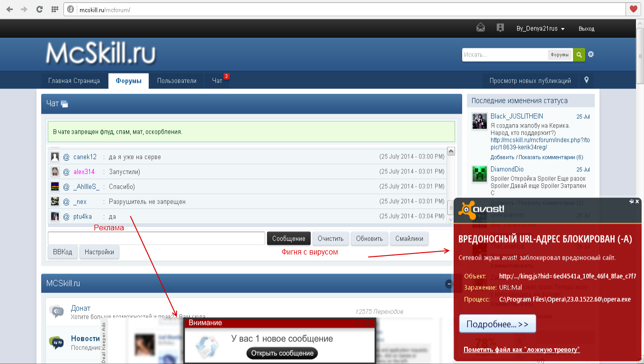Click the browser back arrow
The image size is (644, 364).
pyautogui.click(x=9, y=9)
